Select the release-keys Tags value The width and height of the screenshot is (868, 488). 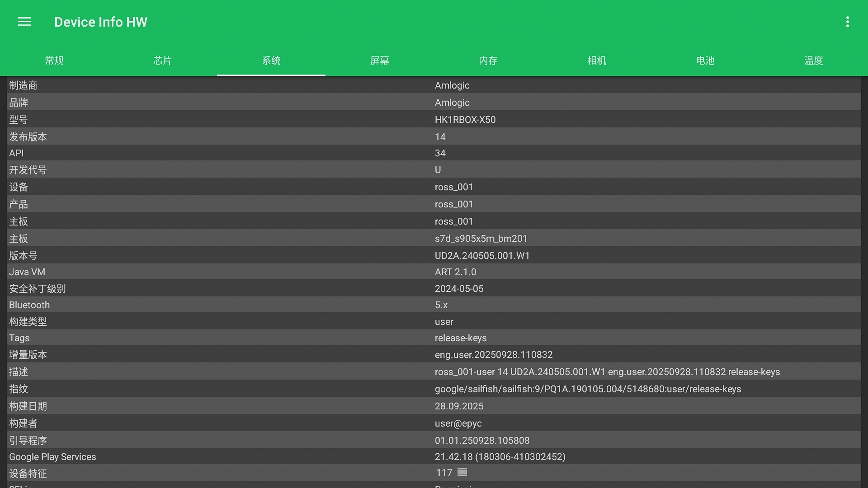pyautogui.click(x=461, y=338)
